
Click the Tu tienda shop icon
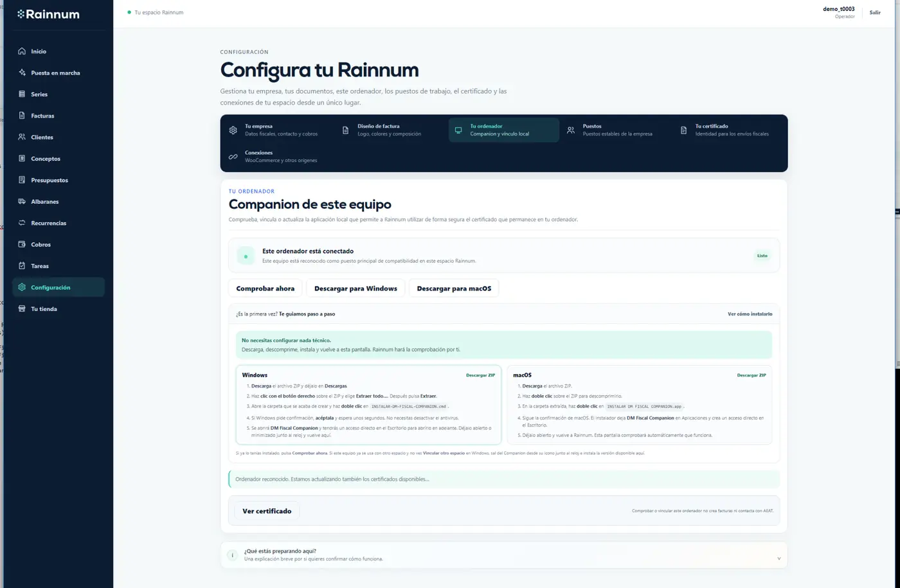click(x=22, y=309)
